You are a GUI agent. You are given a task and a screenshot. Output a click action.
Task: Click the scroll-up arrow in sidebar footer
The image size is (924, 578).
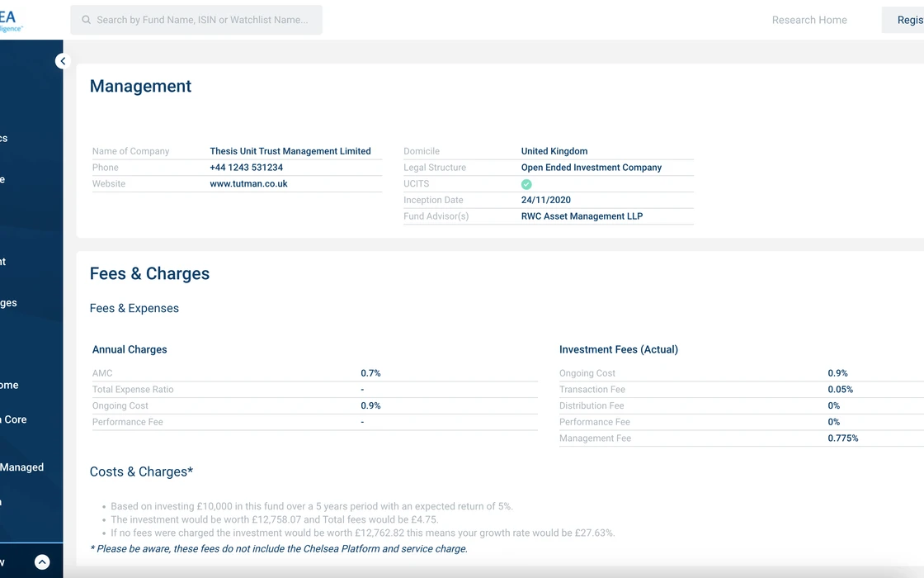pyautogui.click(x=42, y=562)
